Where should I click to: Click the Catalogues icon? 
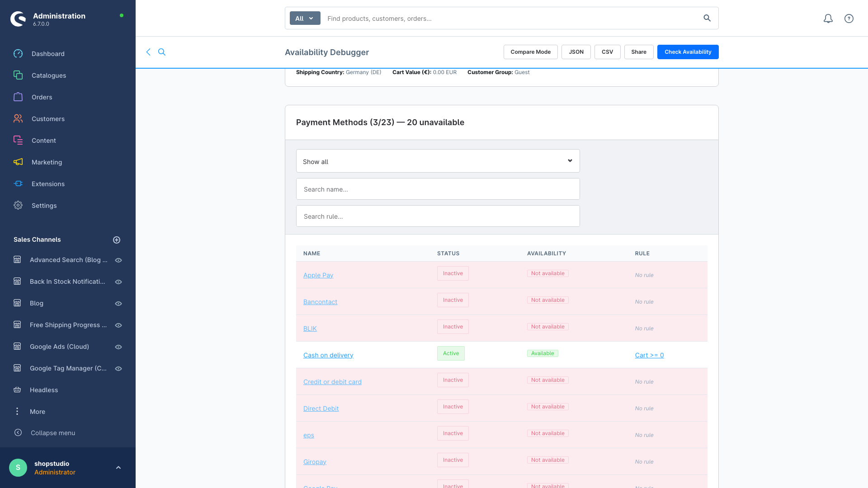coord(18,75)
